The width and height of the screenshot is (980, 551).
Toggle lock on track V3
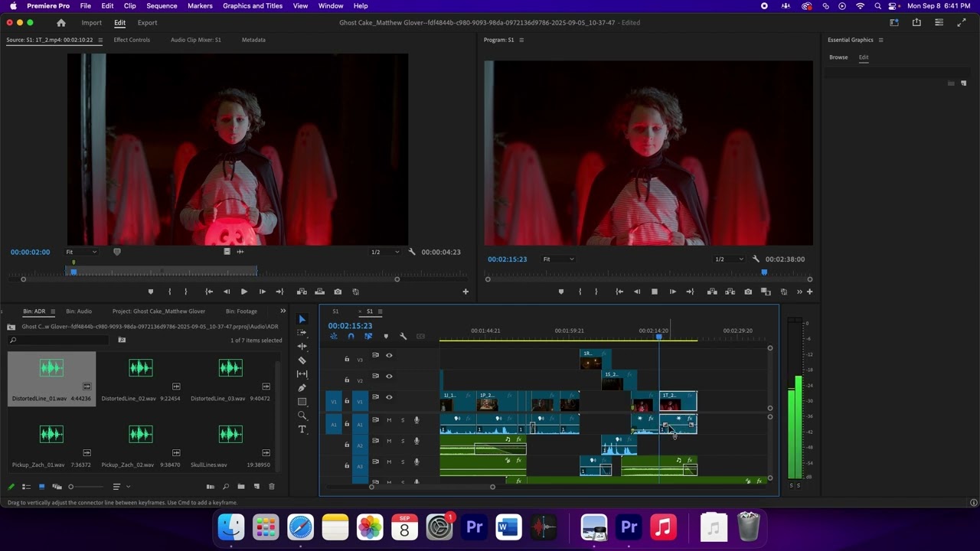click(347, 359)
